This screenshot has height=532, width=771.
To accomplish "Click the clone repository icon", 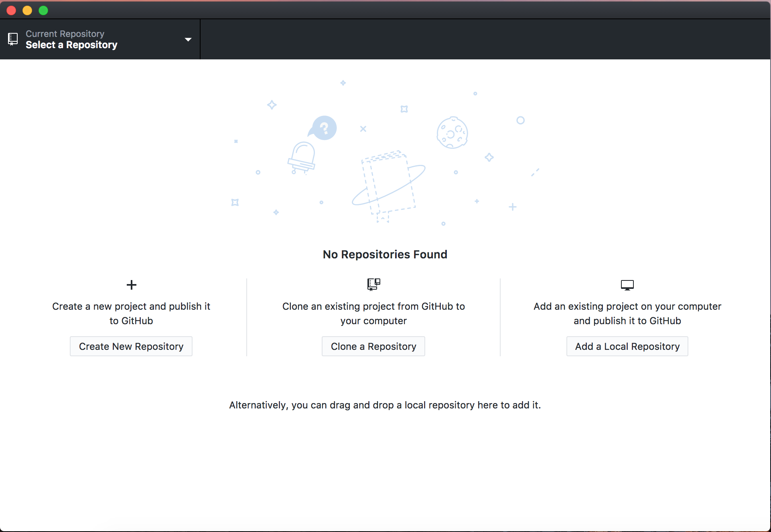I will [x=373, y=284].
